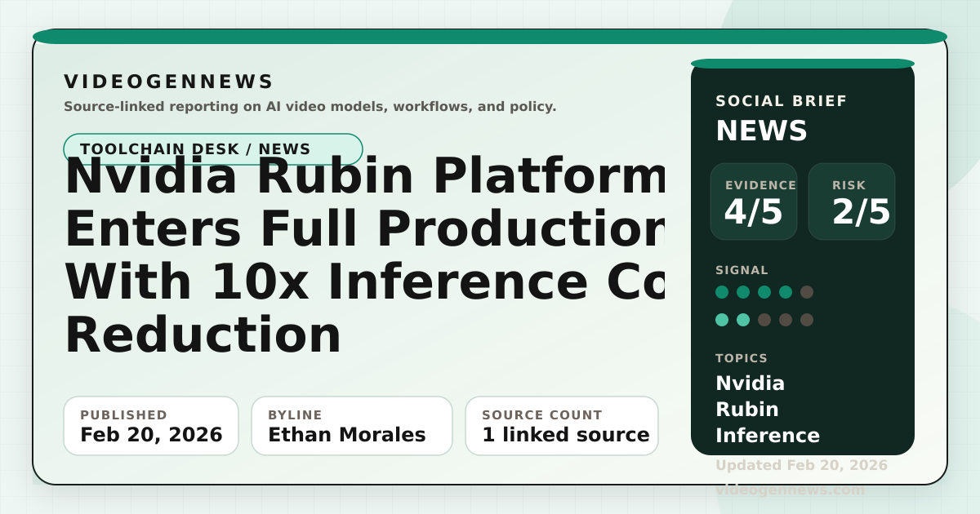Image resolution: width=980 pixels, height=514 pixels.
Task: Open the Nvidia topic
Action: pos(751,383)
